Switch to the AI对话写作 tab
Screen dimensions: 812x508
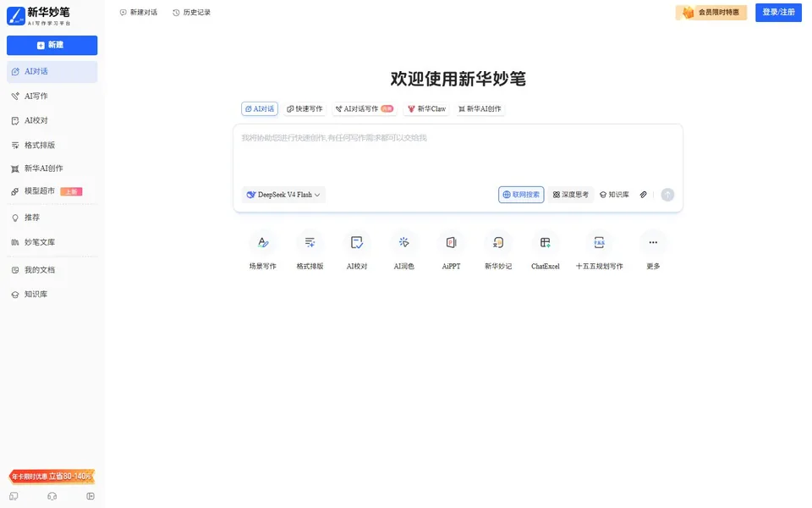(364, 109)
